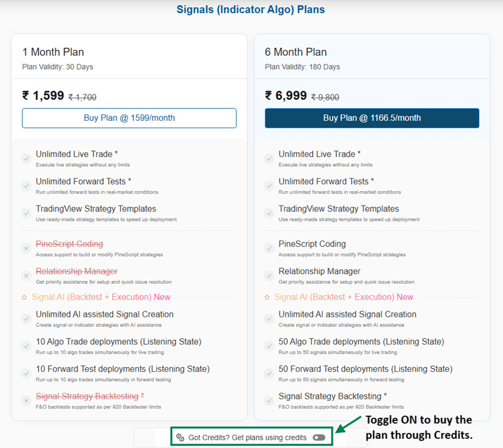Screen dimensions: 503x448
Task: Click the ₹ 6,999 price in 6 Month Plan
Action: pyautogui.click(x=286, y=96)
